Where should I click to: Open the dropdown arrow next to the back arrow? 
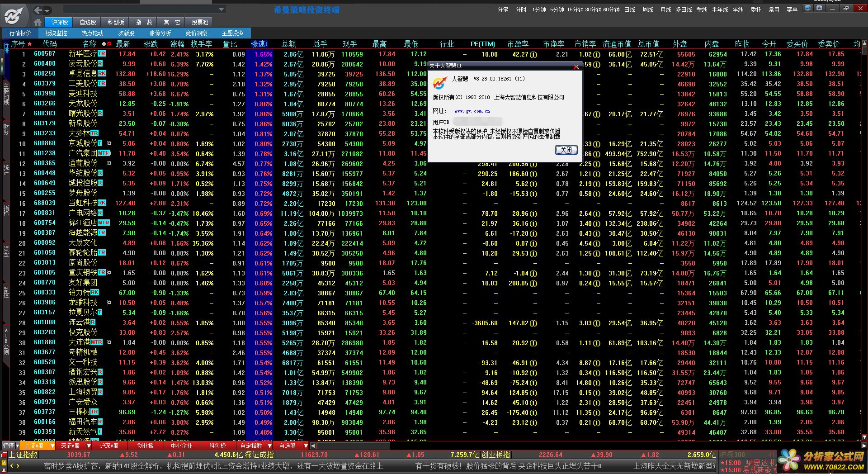[47, 10]
